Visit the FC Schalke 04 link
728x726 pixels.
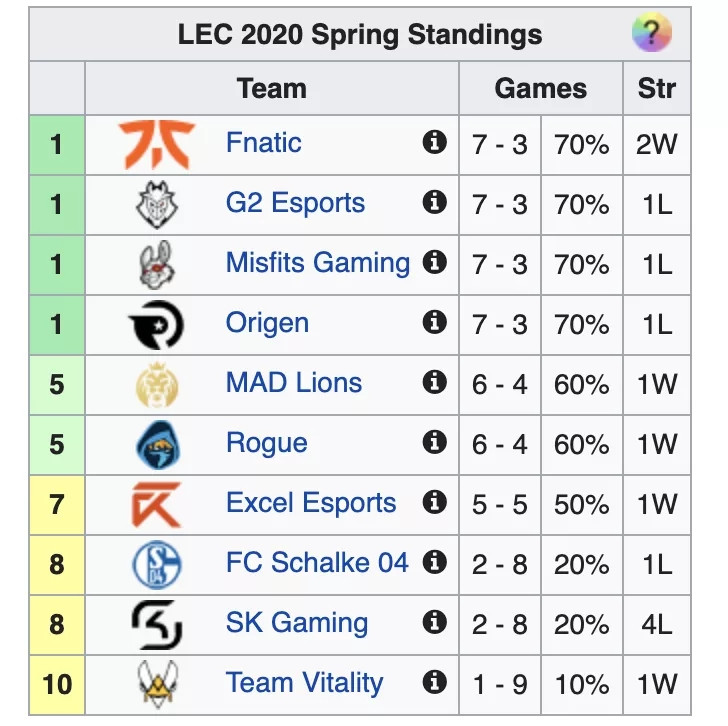tap(317, 563)
